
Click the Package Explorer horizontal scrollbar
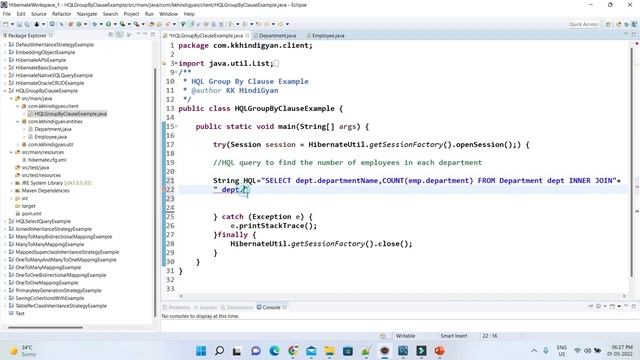45,327
